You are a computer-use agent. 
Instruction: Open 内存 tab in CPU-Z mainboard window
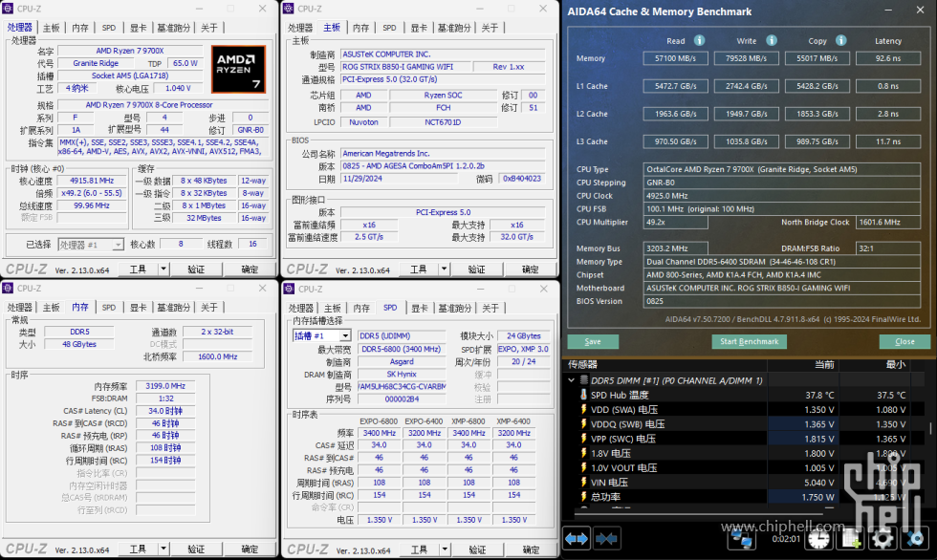point(361,28)
